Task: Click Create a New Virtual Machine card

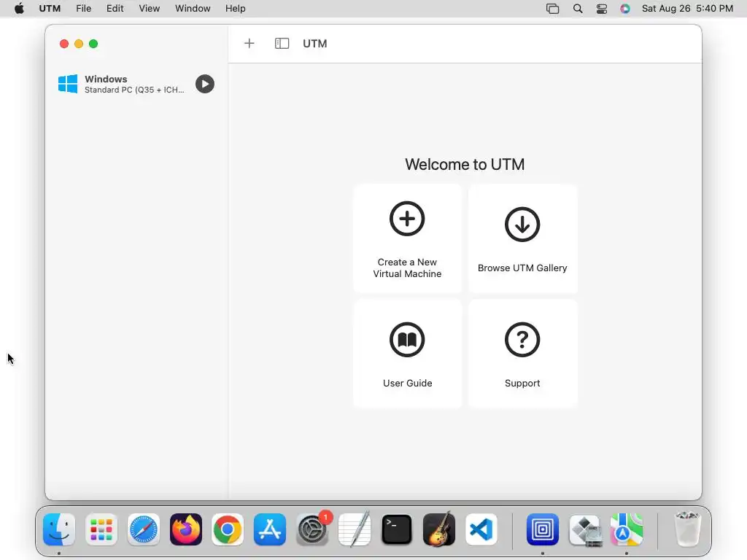Action: pos(407,238)
